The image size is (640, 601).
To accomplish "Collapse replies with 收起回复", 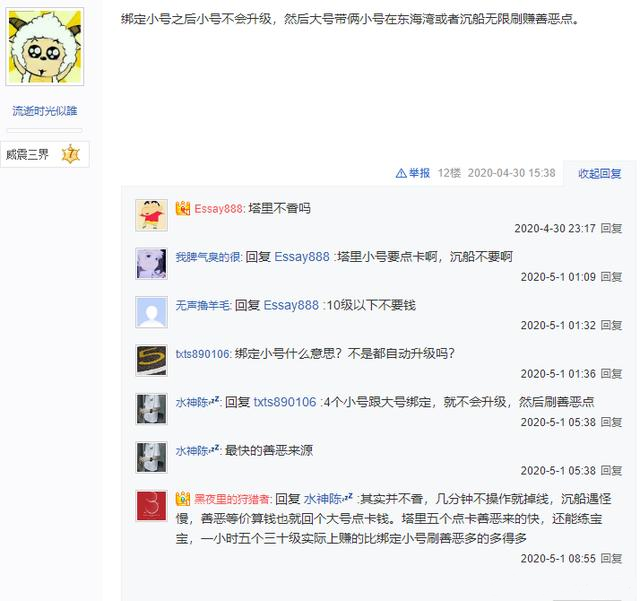I will point(600,174).
